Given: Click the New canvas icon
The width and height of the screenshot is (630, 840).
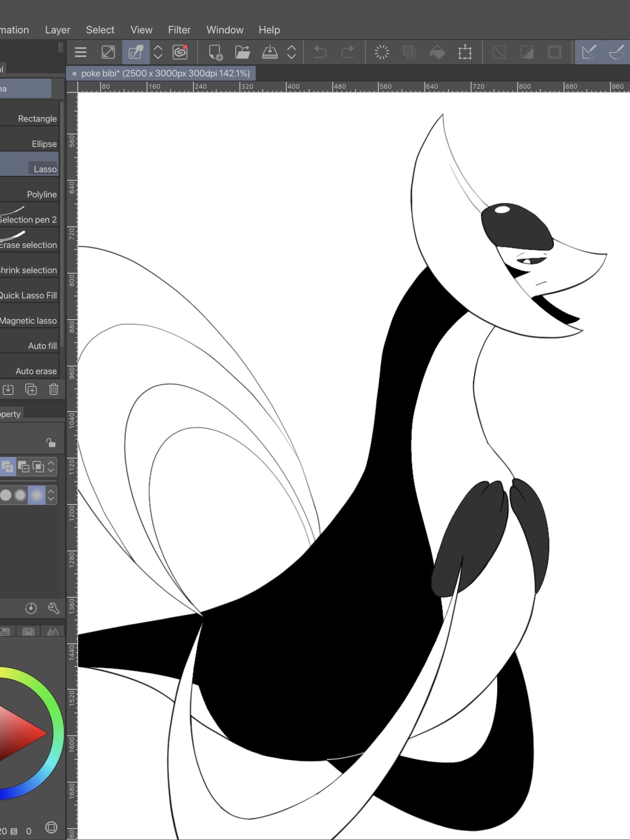Looking at the screenshot, I should pos(216,52).
